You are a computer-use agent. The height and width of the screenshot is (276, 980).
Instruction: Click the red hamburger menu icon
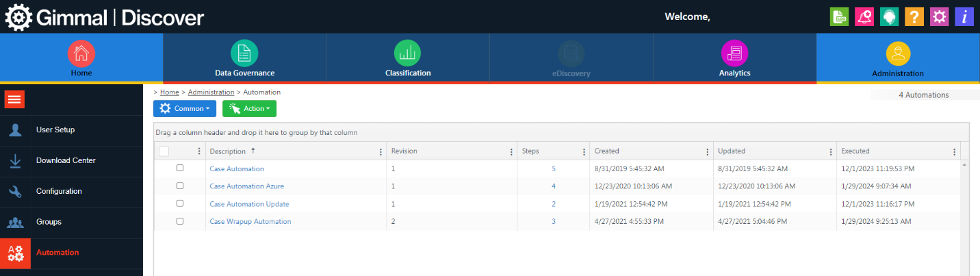15,99
